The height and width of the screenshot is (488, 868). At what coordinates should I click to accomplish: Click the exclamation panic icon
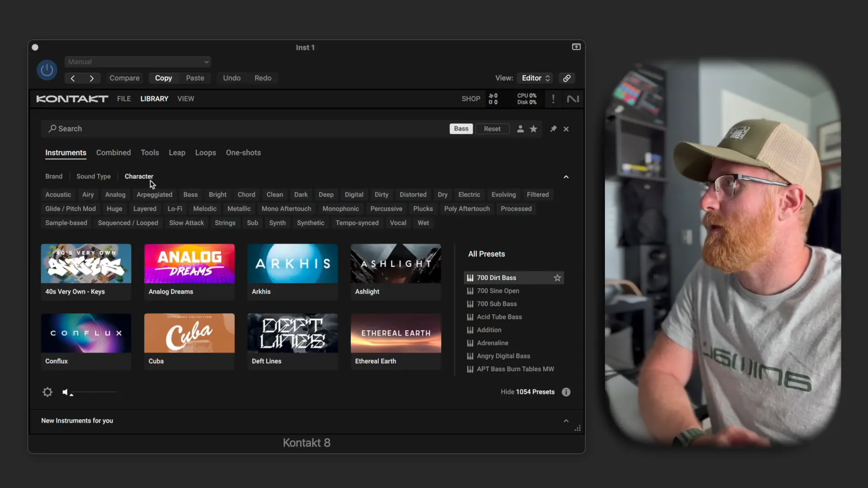point(553,99)
